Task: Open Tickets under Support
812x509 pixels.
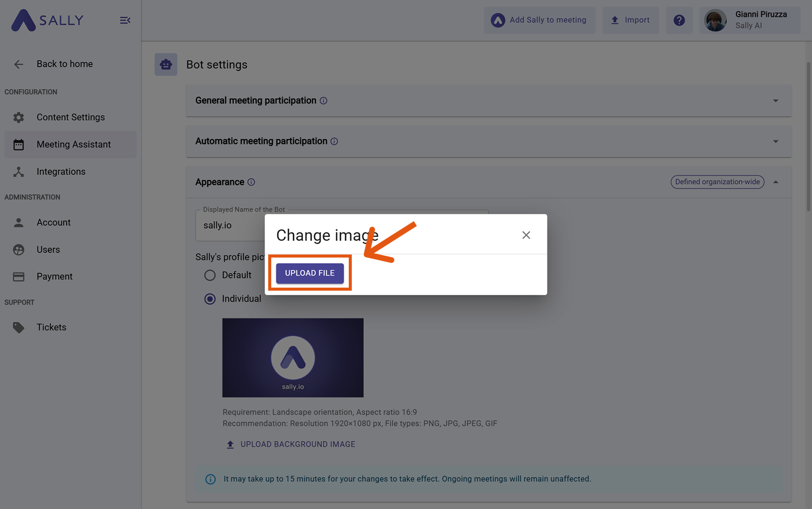Action: [x=71, y=327]
